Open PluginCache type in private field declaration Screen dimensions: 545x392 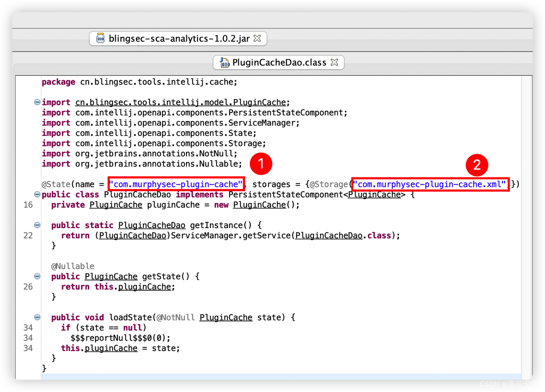(116, 205)
